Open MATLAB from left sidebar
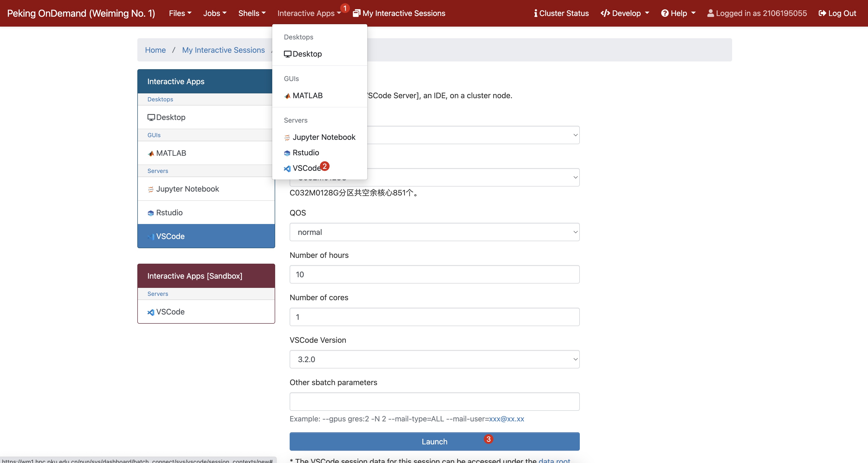 point(206,153)
